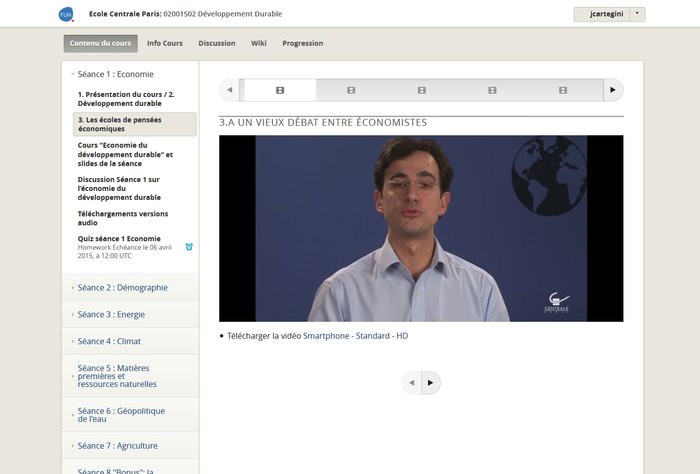The width and height of the screenshot is (700, 474).
Task: Click the jcartegini username button
Action: tap(602, 14)
